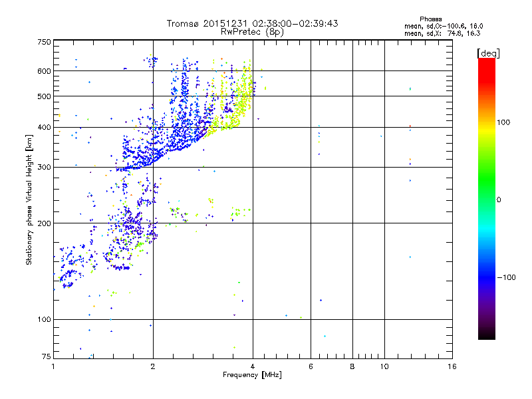Screen dimensions: 532x399
Task: Click the x-axis label '2'
Action: pos(153,366)
